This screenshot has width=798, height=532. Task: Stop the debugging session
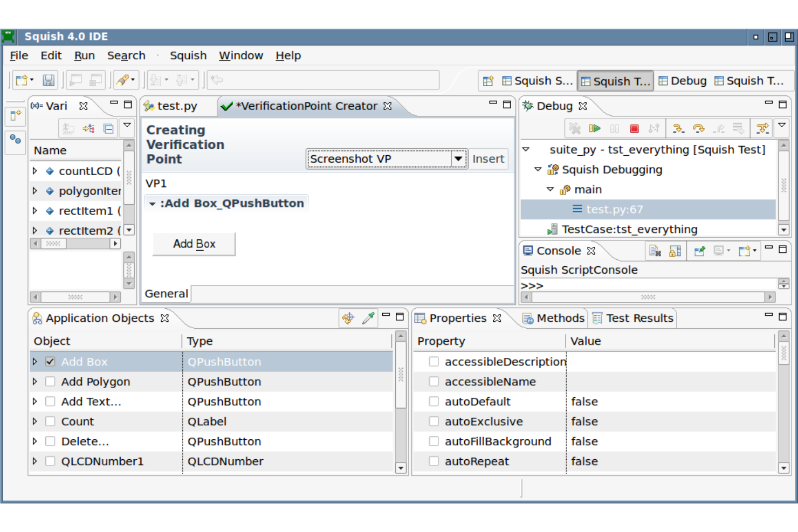(x=634, y=128)
